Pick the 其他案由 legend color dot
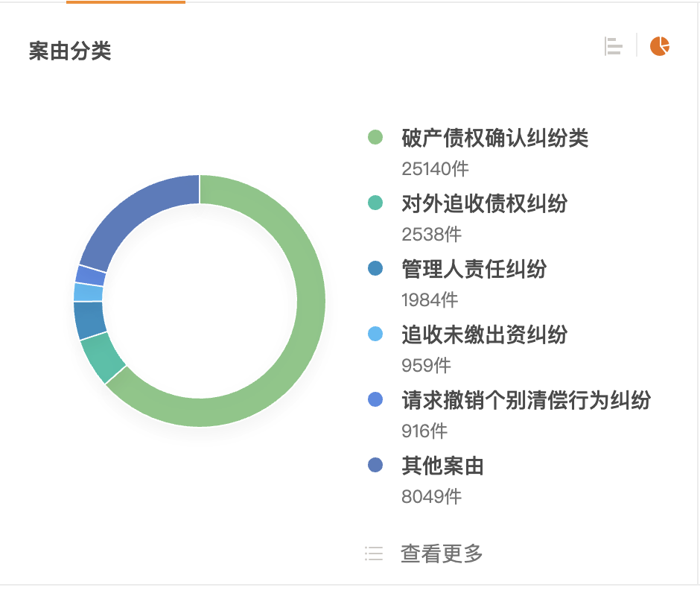Image resolution: width=700 pixels, height=593 pixels. (375, 466)
